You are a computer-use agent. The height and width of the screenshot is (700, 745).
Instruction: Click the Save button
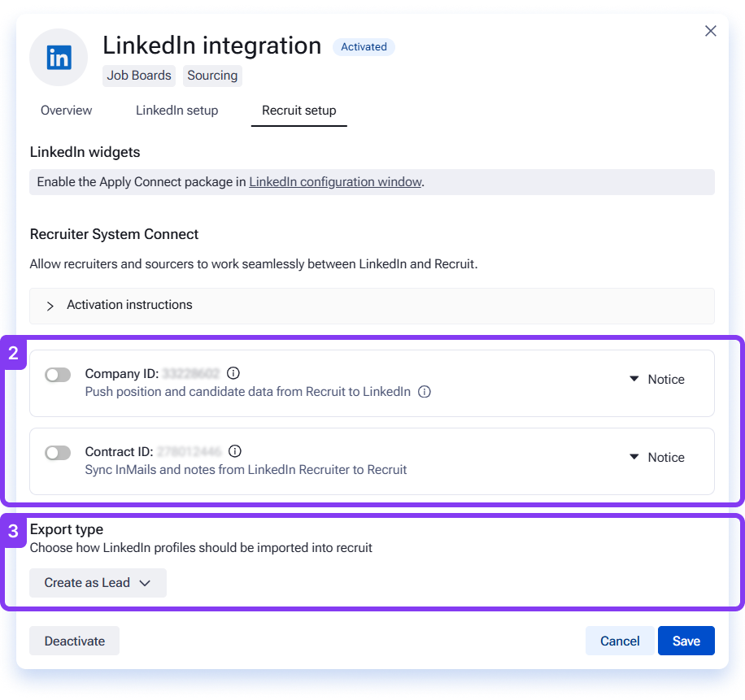pos(686,641)
